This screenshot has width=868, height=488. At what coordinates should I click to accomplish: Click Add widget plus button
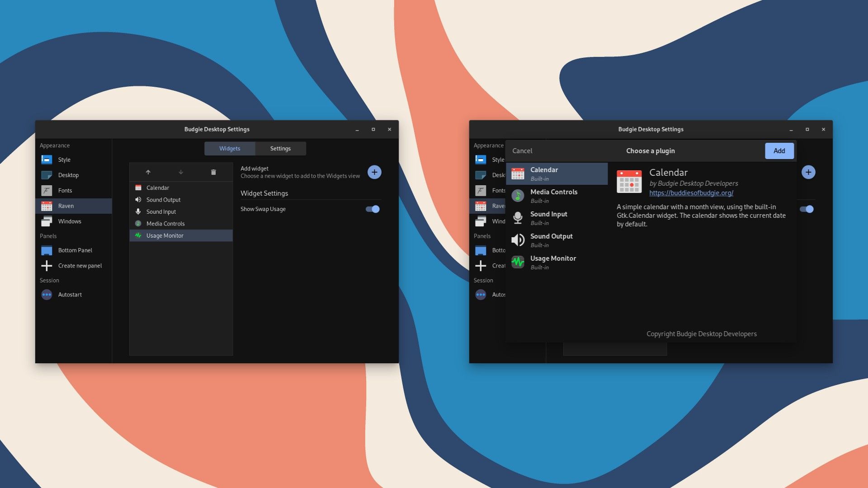(374, 172)
